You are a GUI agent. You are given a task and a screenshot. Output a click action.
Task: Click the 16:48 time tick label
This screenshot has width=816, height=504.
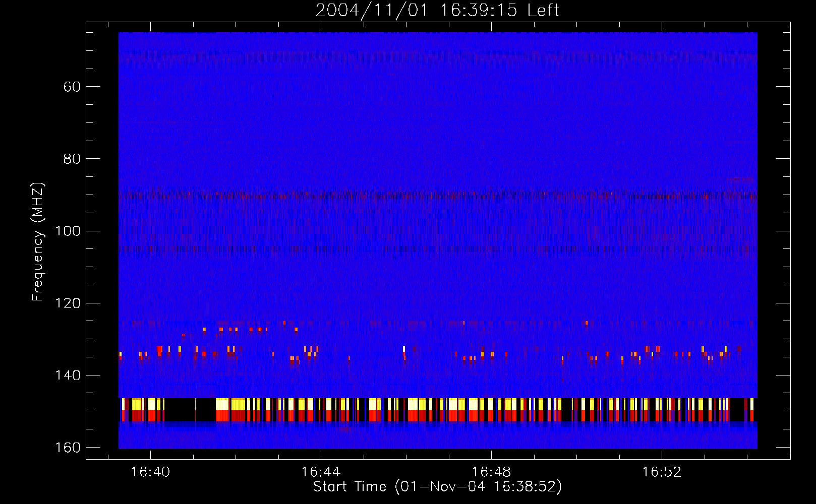click(x=491, y=472)
